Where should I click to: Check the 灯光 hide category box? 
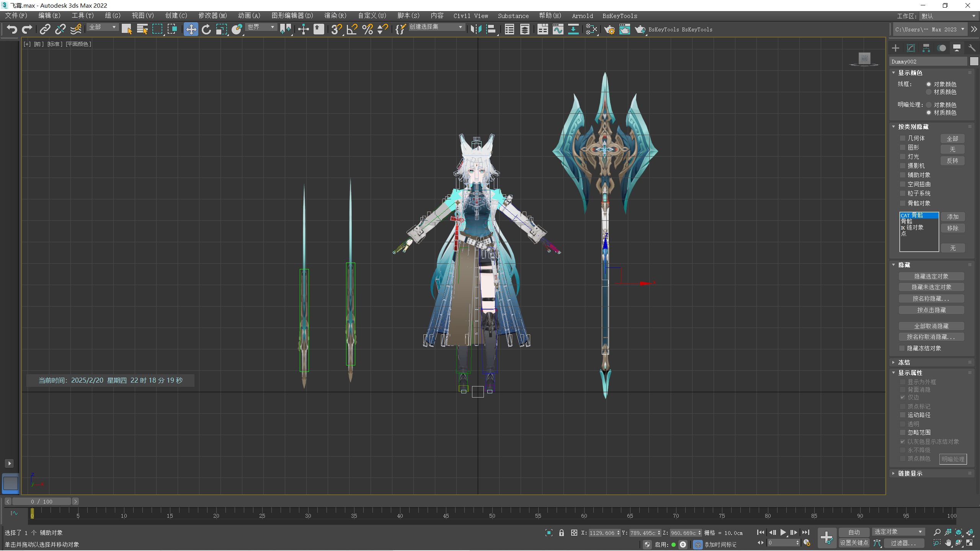903,156
